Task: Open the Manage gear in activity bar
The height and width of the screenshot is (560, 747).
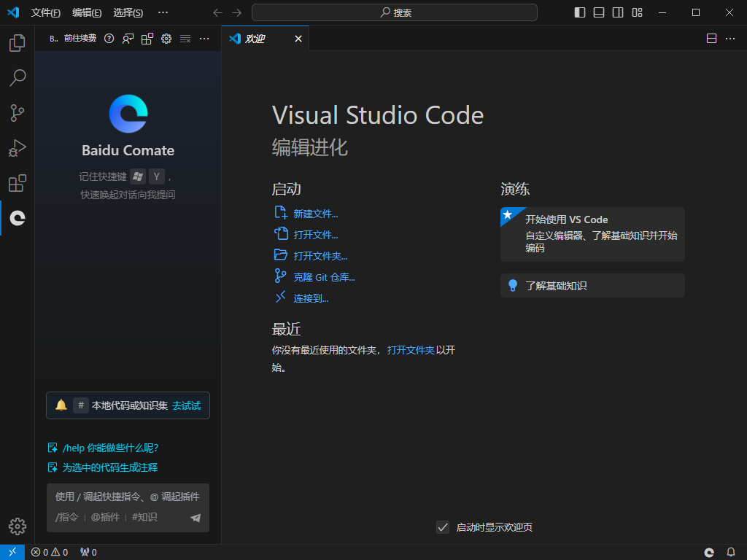Action: (18, 526)
